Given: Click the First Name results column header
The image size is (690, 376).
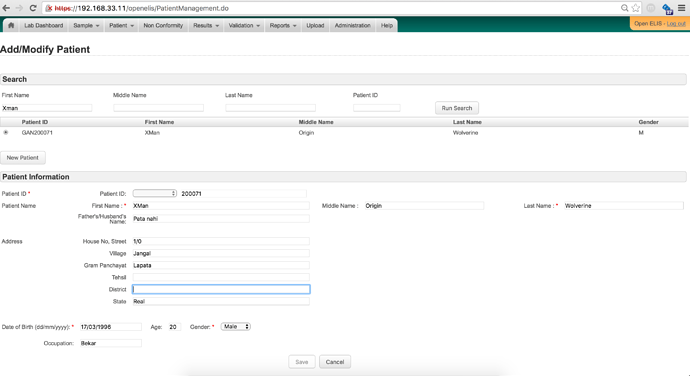Looking at the screenshot, I should click(x=159, y=122).
